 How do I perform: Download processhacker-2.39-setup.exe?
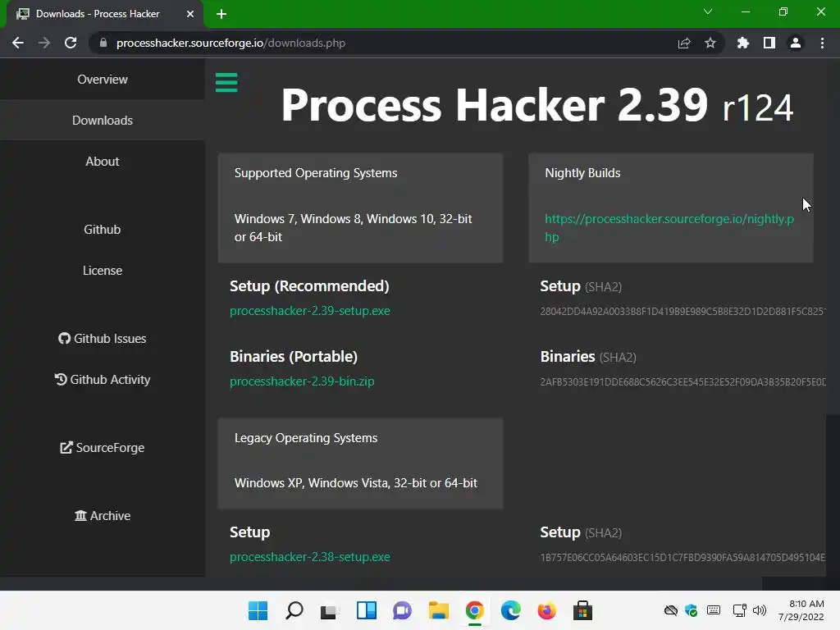[309, 311]
